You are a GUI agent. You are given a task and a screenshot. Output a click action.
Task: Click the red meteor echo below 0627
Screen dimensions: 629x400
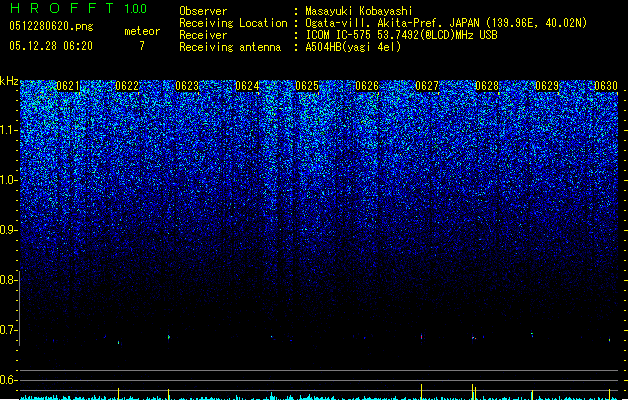[421, 337]
